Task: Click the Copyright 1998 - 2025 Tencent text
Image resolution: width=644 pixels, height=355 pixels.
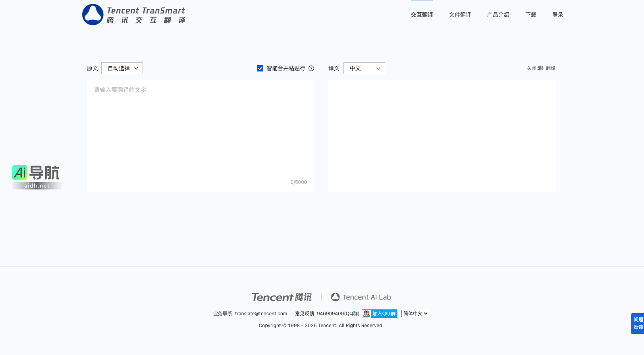Action: (321, 326)
